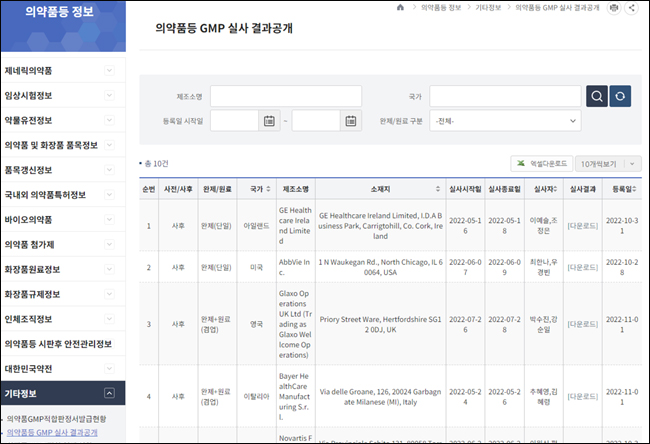Screen dimensions: 650x444
Task: Click the 사전/사후 column header
Action: (x=178, y=189)
